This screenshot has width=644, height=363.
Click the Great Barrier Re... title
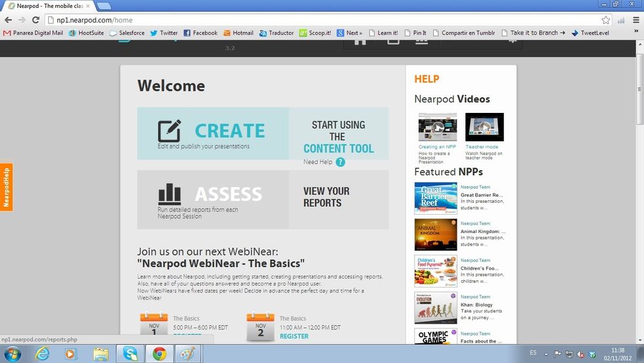(x=481, y=195)
